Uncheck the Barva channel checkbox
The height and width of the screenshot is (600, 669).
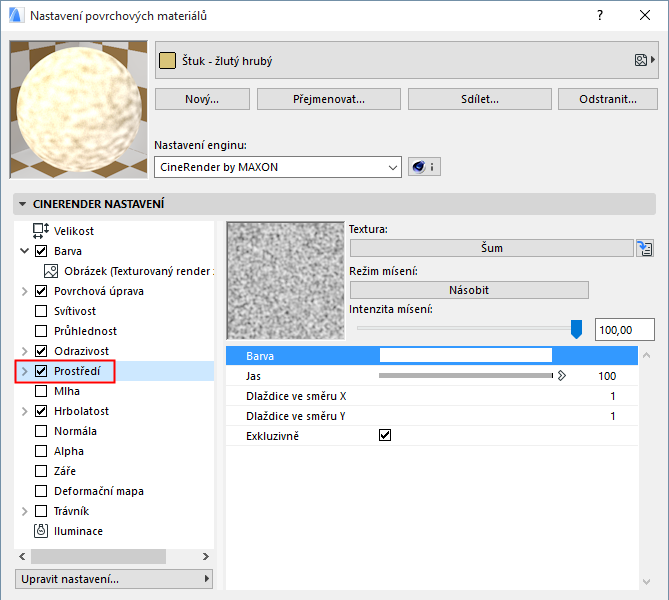point(41,251)
